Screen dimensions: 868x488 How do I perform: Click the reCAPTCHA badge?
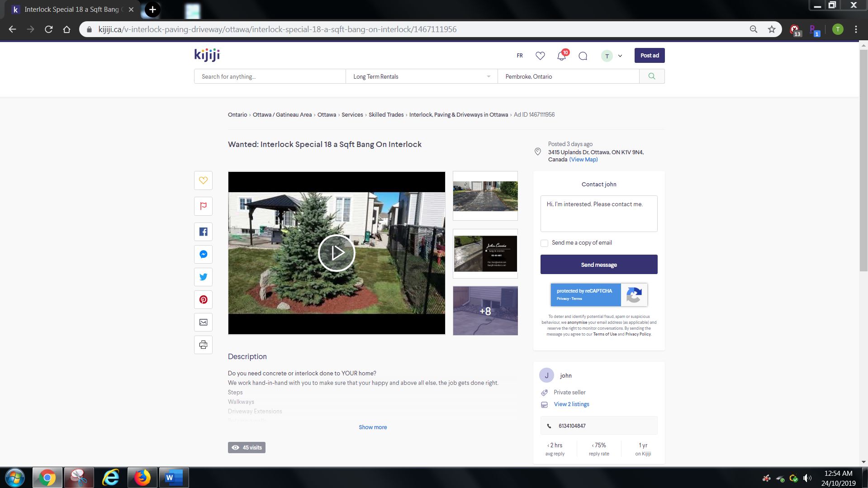(599, 295)
